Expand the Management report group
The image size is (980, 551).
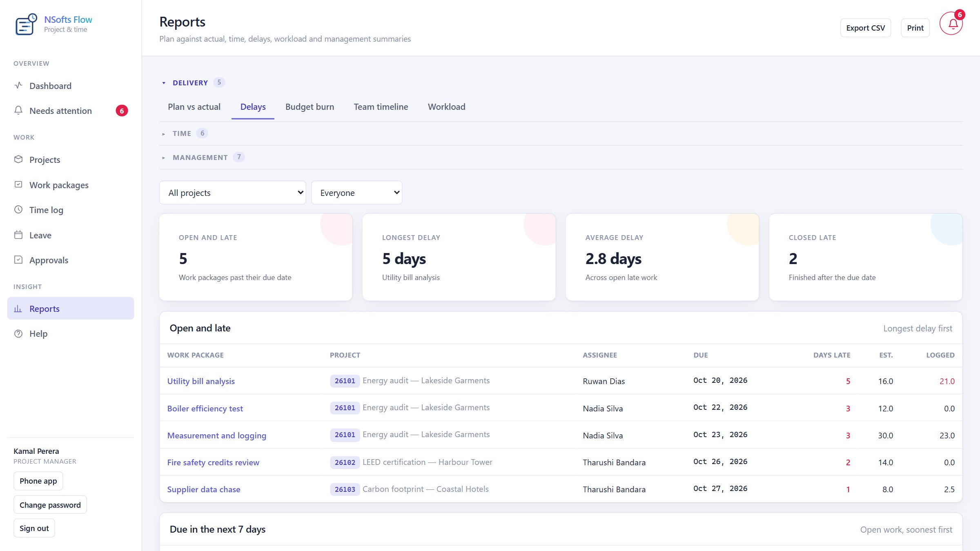pos(200,157)
